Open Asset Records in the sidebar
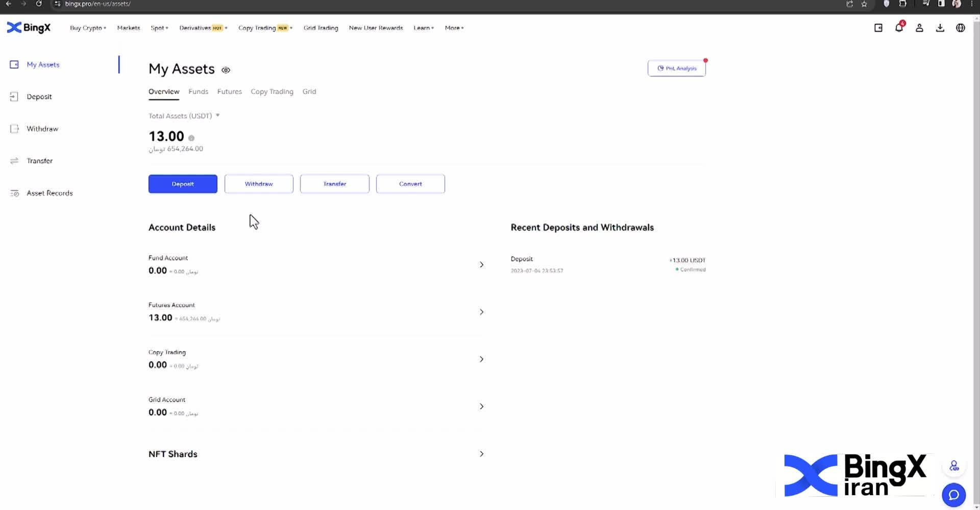The height and width of the screenshot is (510, 980). coord(50,193)
